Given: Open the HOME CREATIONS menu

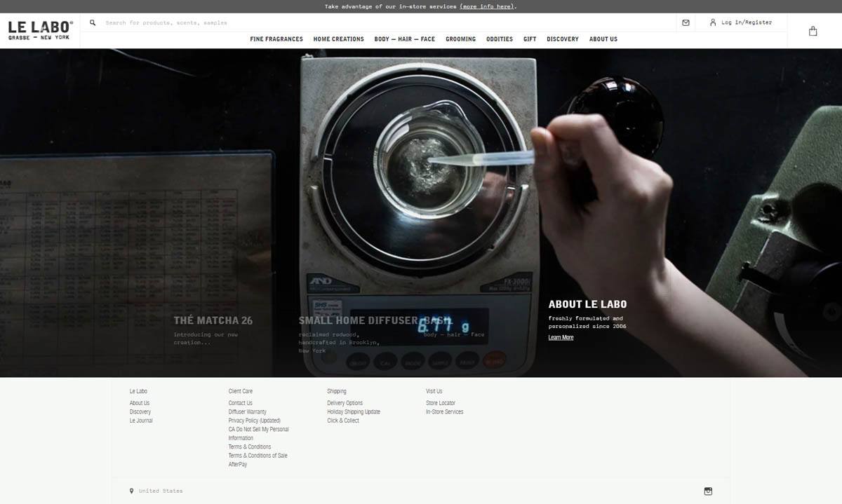Looking at the screenshot, I should coord(339,39).
